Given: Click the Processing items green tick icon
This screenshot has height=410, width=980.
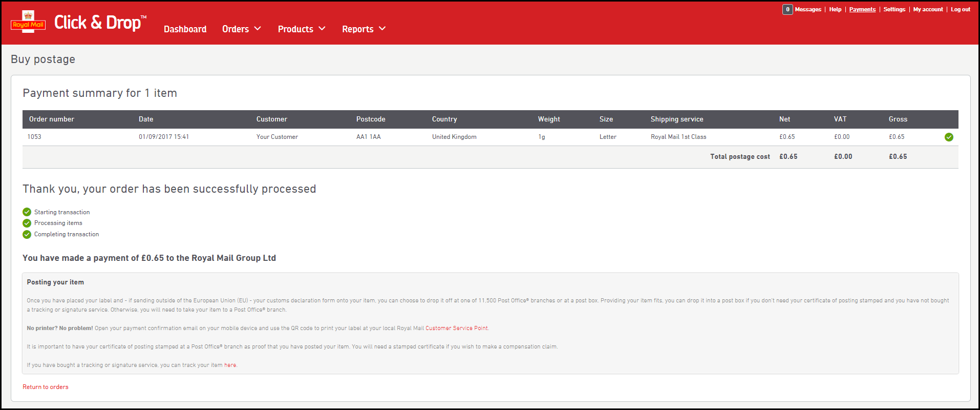Looking at the screenshot, I should pyautogui.click(x=27, y=223).
